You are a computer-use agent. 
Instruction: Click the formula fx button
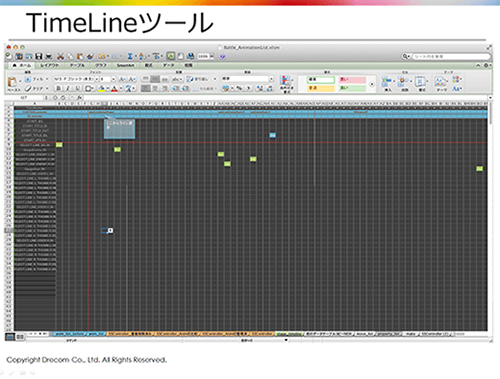coord(80,98)
